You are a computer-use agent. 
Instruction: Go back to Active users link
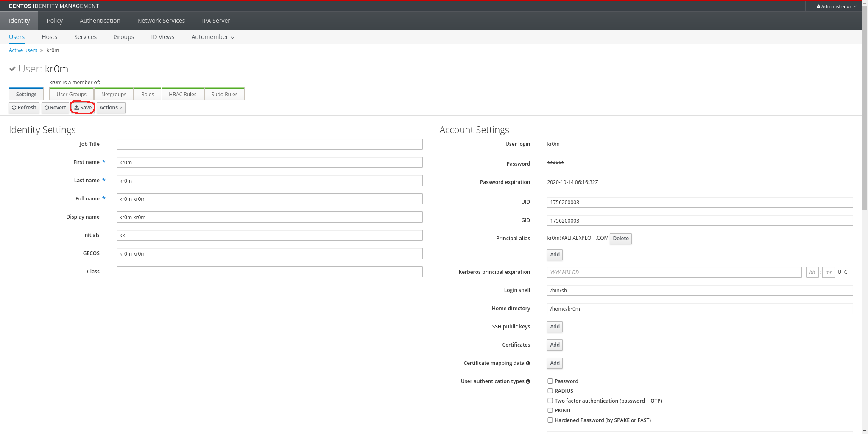(x=23, y=50)
